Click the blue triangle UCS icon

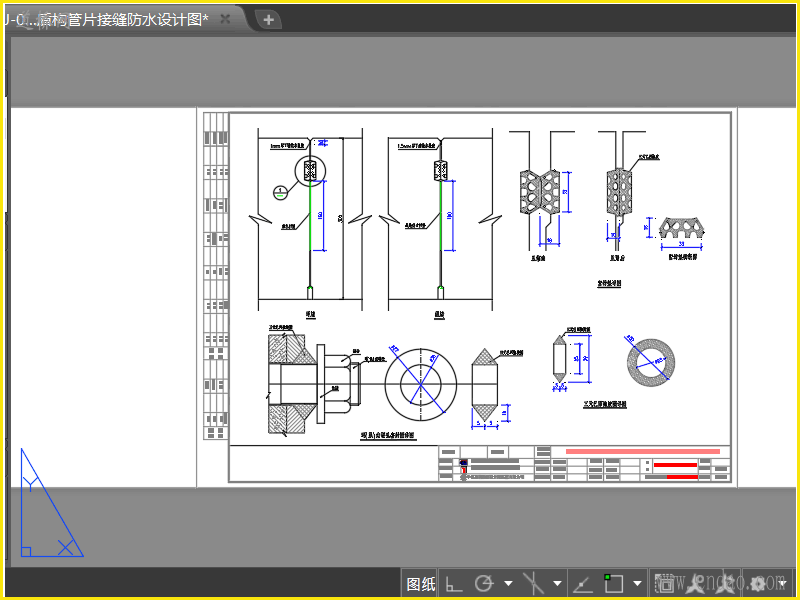[x=52, y=503]
